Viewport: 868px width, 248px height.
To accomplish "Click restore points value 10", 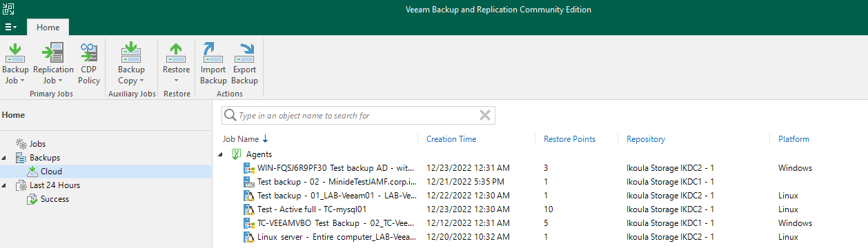I will [x=549, y=209].
